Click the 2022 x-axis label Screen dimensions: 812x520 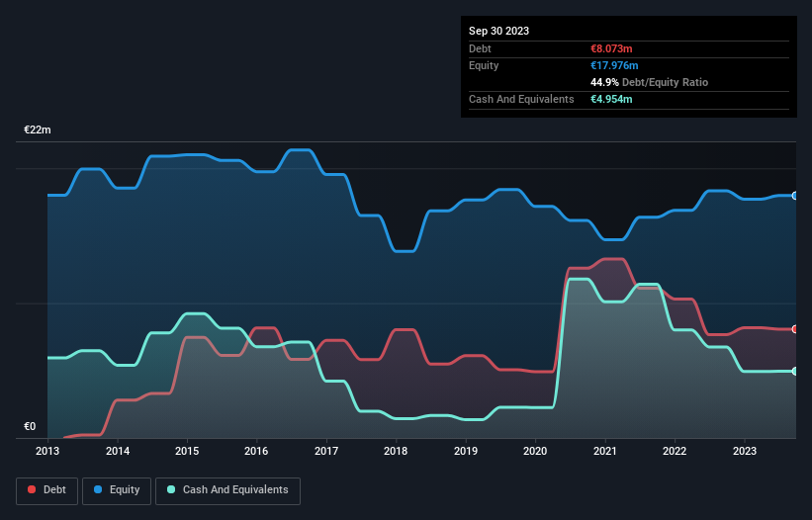[x=675, y=451]
